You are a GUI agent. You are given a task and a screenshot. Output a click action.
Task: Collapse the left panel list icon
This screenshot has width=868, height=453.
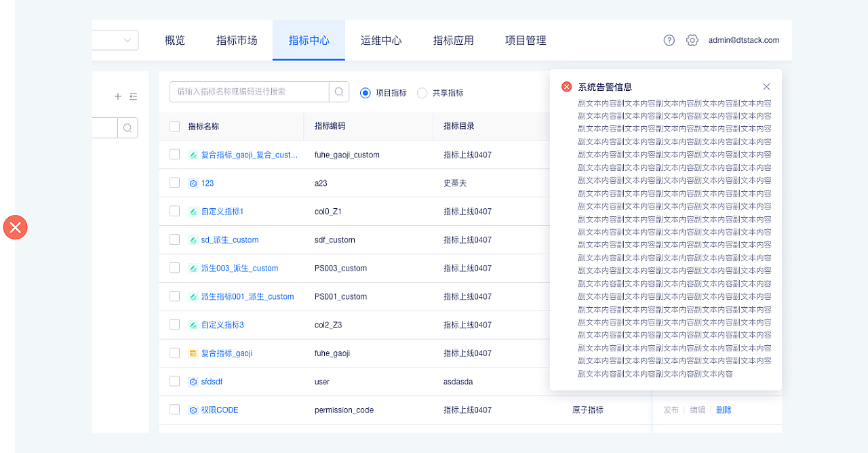click(x=133, y=96)
